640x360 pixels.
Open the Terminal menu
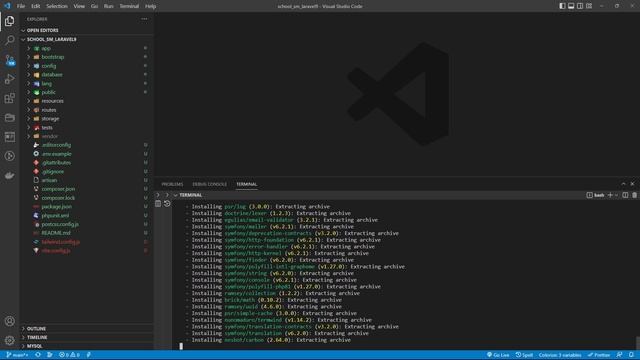point(129,6)
